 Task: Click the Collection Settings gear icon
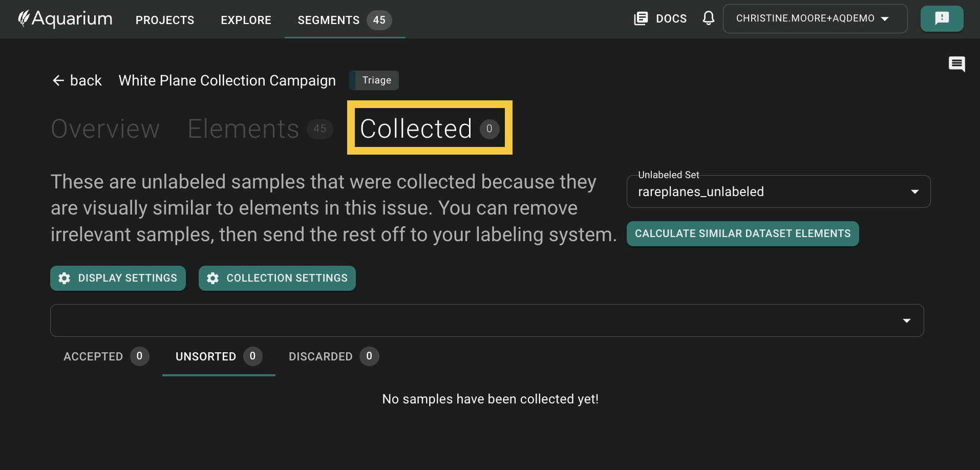[x=213, y=278]
